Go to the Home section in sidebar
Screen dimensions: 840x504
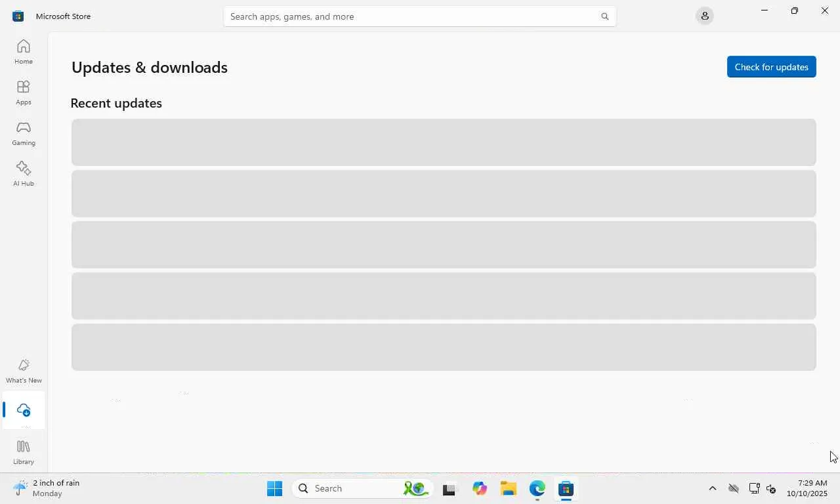point(24,52)
